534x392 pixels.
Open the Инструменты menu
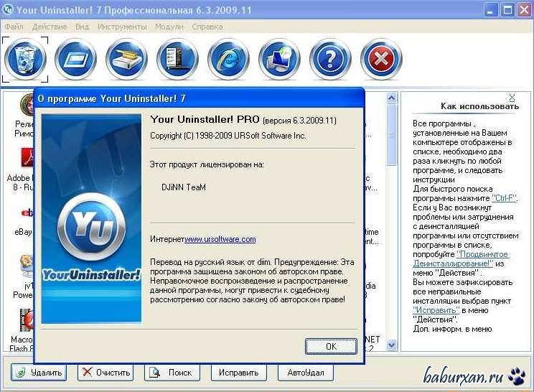[x=122, y=27]
